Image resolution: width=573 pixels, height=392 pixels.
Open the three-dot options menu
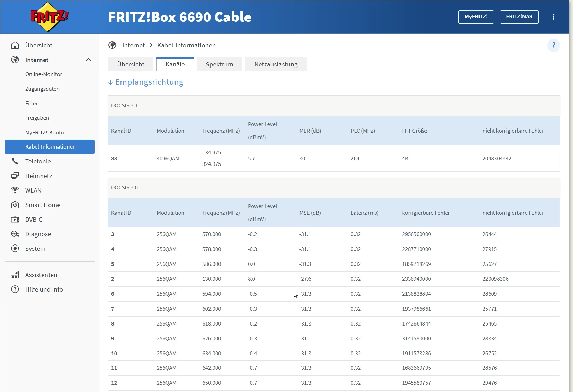(554, 17)
